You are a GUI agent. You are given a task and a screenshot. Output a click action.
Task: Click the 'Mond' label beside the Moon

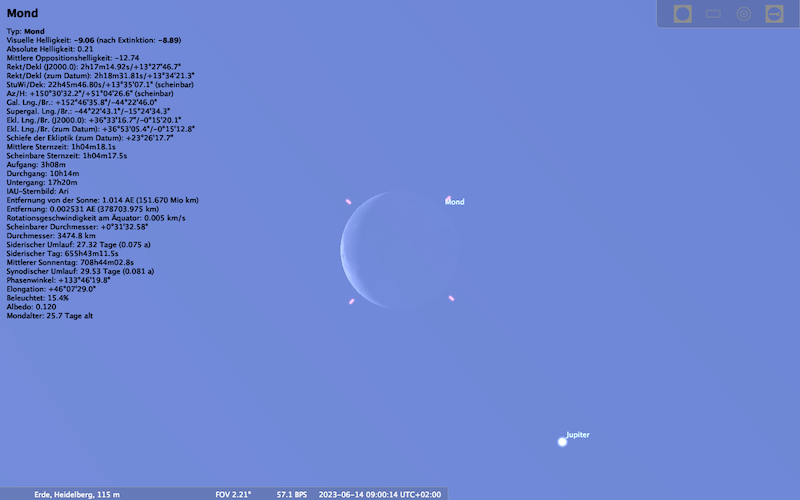(455, 202)
